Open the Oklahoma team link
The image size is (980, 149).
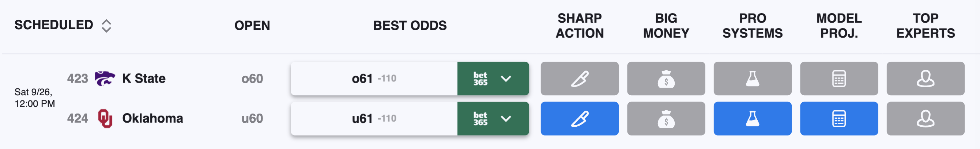coord(152,119)
